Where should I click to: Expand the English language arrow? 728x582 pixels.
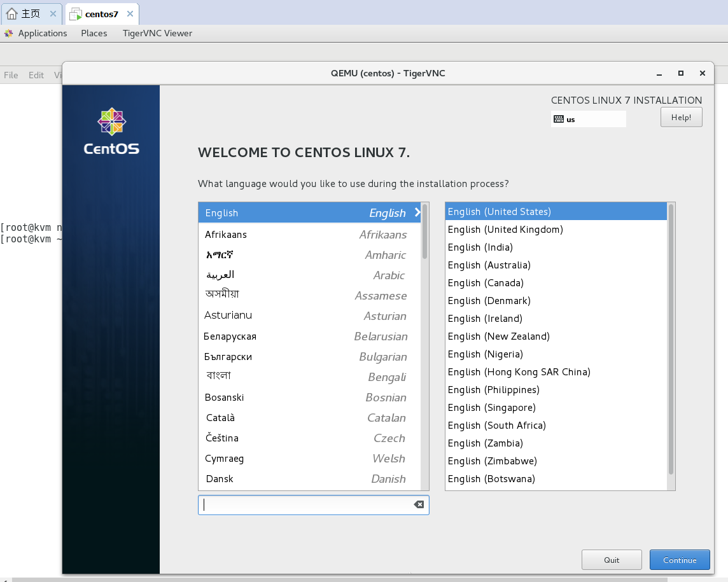click(417, 212)
